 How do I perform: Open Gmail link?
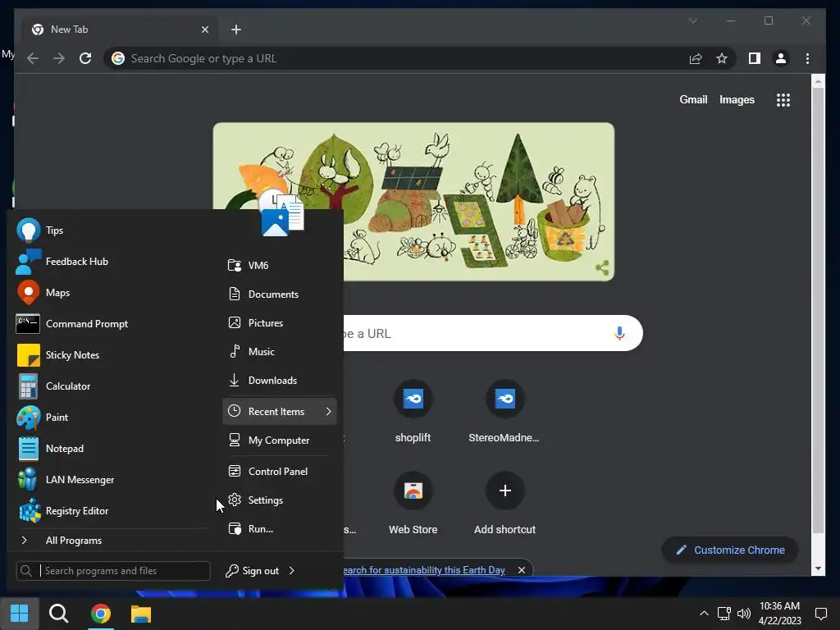693,99
